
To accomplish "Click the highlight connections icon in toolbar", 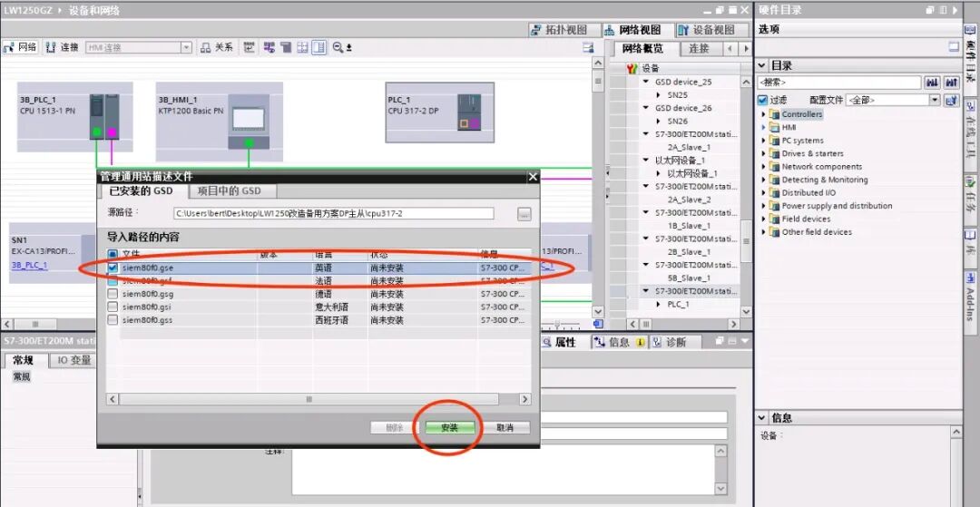I will coord(269,47).
